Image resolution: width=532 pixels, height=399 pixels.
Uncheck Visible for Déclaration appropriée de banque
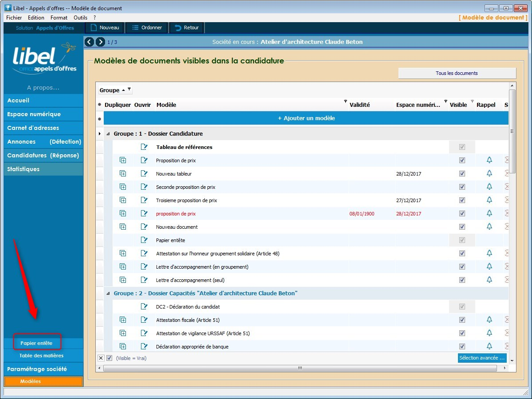pyautogui.click(x=462, y=347)
